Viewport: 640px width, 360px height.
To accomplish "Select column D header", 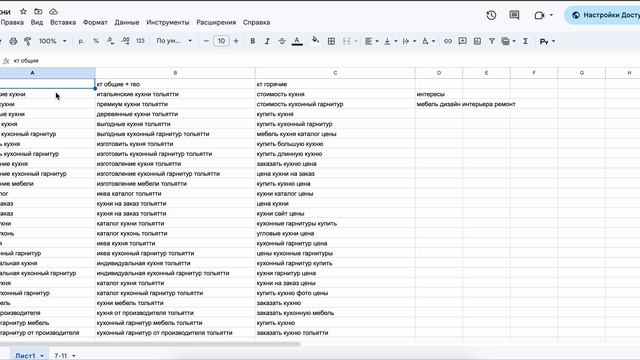I will [439, 73].
